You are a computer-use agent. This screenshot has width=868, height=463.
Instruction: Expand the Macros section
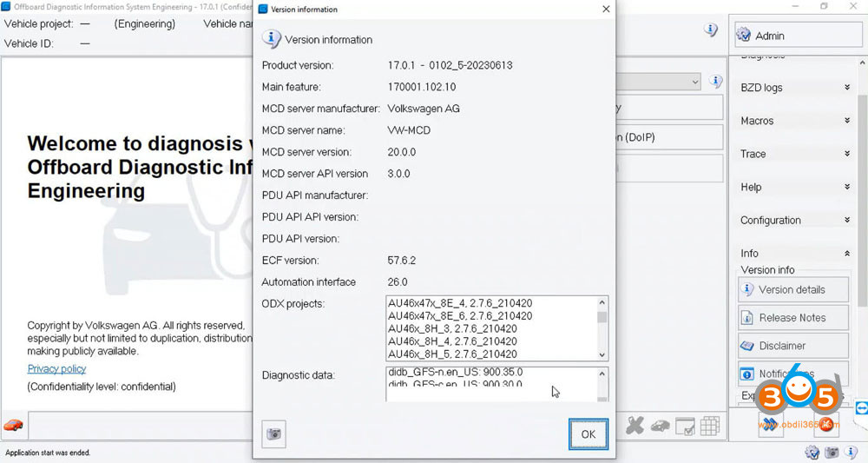click(x=846, y=121)
